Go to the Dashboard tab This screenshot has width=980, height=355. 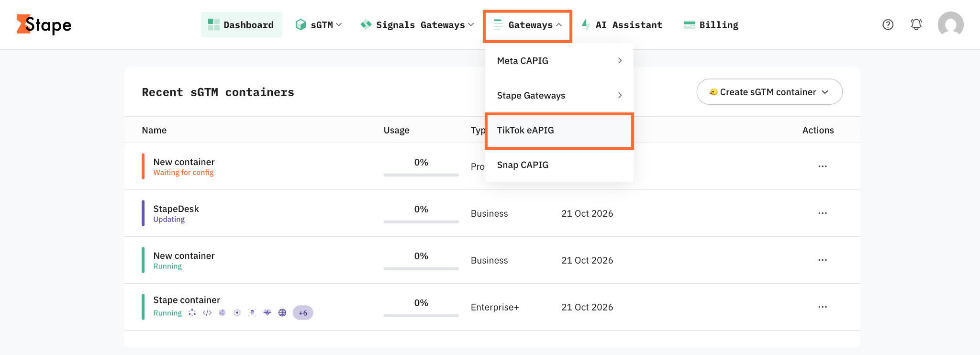pyautogui.click(x=242, y=25)
